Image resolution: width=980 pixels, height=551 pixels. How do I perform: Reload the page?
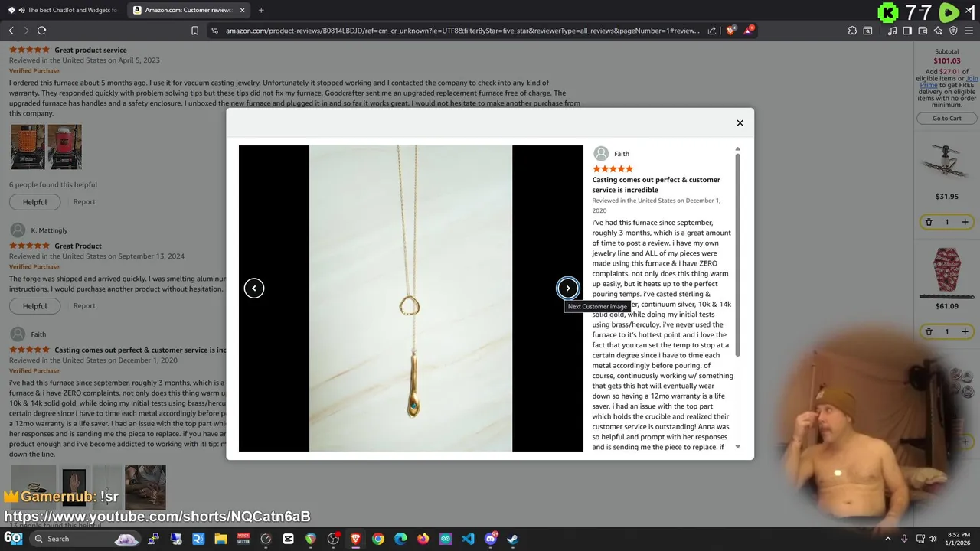point(41,31)
